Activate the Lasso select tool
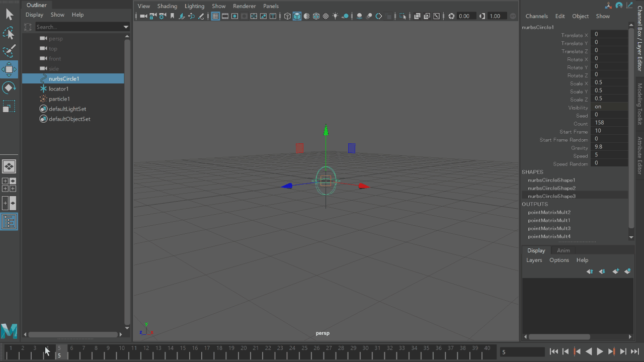This screenshot has height=362, width=644. 9,33
